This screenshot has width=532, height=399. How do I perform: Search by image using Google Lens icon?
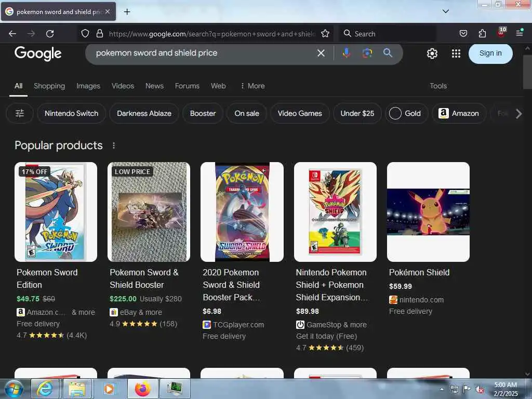[367, 53]
